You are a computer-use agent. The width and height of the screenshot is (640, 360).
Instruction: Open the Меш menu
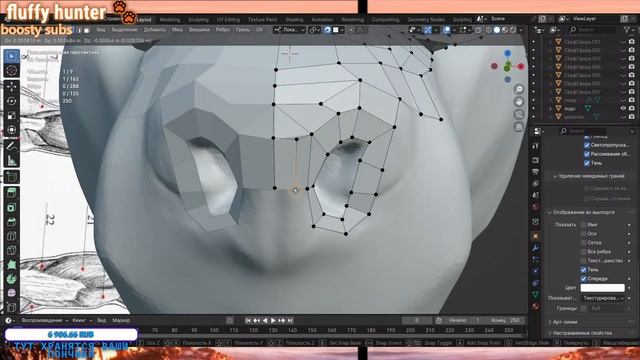click(177, 30)
